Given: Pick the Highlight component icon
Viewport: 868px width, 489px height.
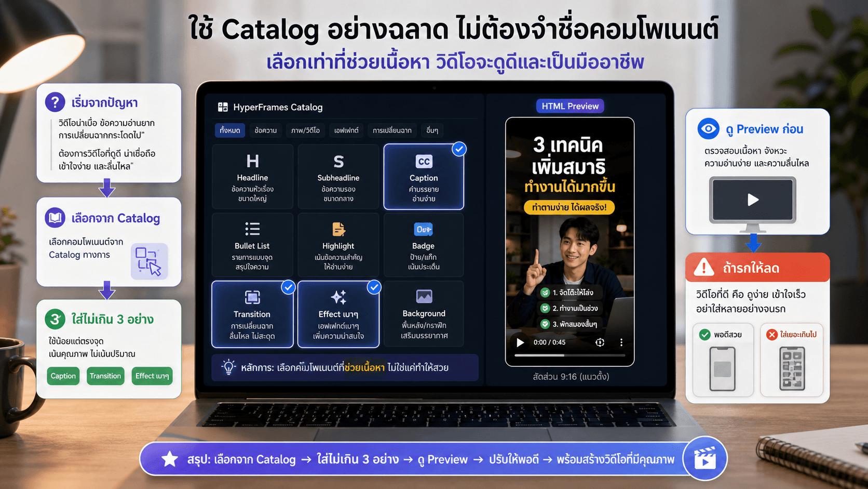Looking at the screenshot, I should click(338, 229).
